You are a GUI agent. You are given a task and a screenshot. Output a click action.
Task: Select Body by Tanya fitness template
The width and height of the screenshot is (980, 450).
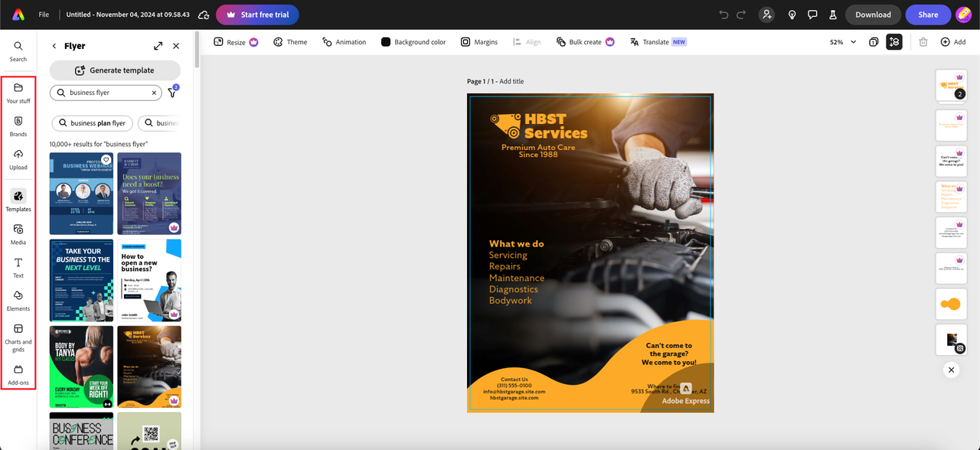click(81, 367)
